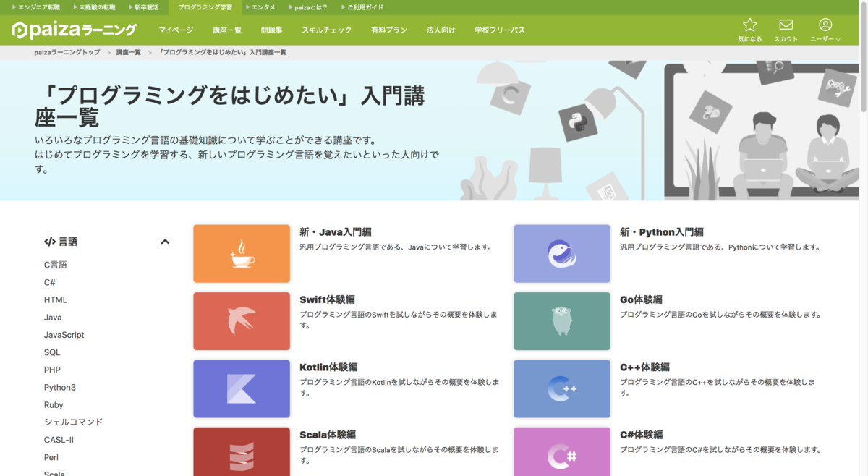Screen dimensions: 868x476
Task: Open the Kotlin体験編 course title
Action: point(328,367)
